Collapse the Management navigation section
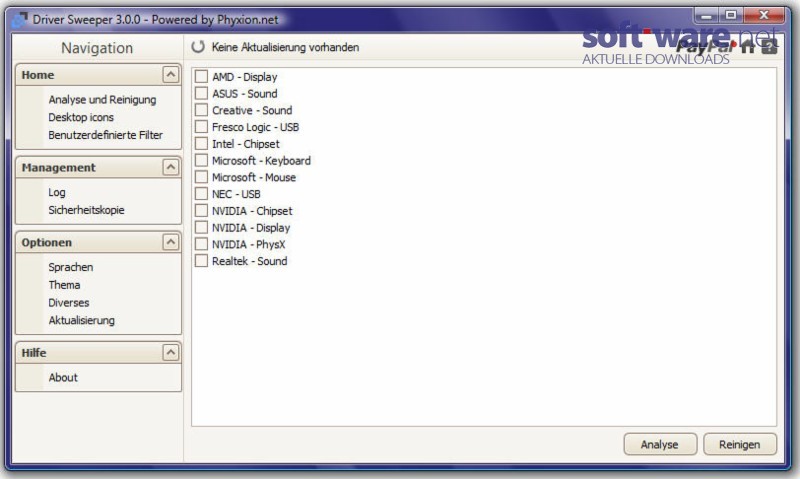Image resolution: width=800 pixels, height=479 pixels. tap(171, 167)
